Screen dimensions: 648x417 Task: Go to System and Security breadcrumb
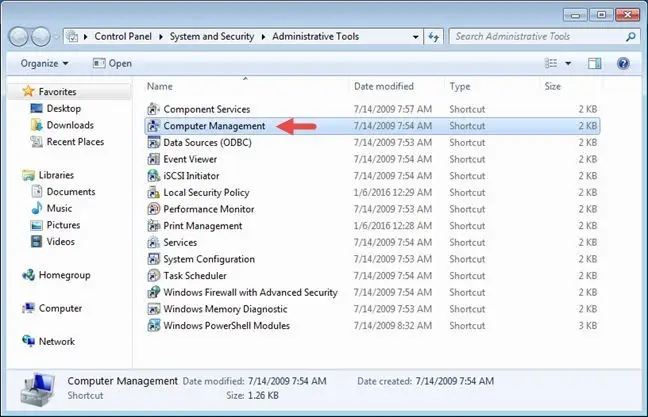point(212,36)
